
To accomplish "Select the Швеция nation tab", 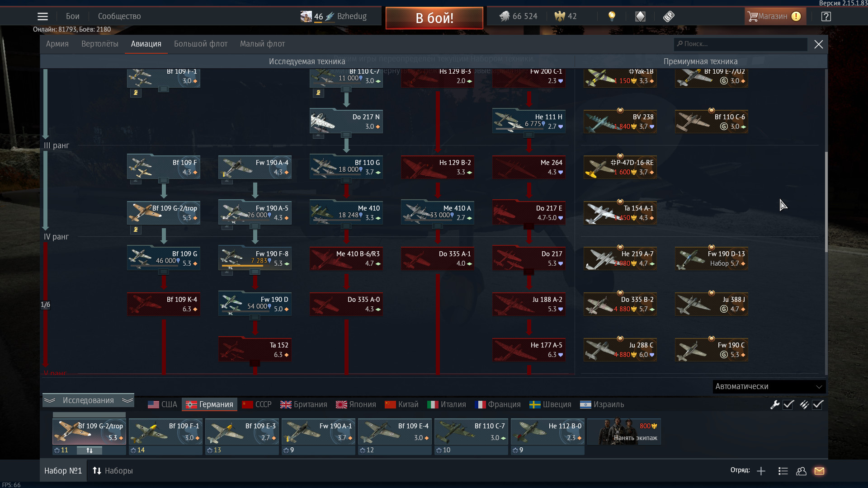I will coord(550,404).
